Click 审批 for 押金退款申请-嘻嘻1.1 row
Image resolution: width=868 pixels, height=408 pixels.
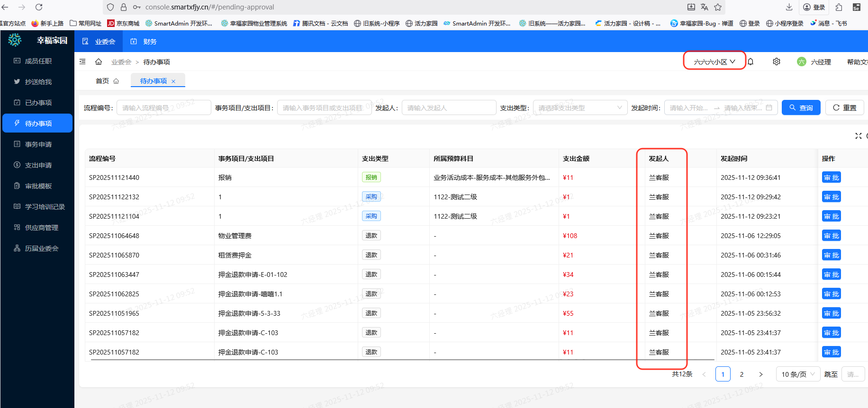click(831, 294)
